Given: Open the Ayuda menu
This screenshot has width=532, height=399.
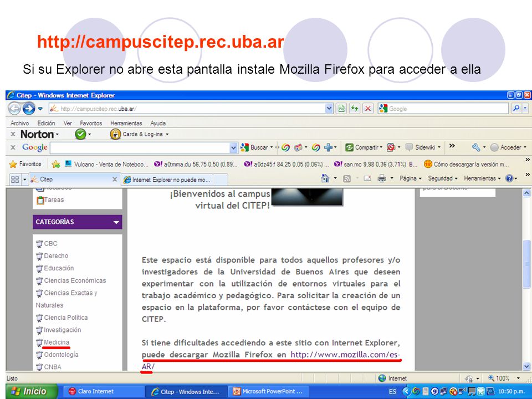Looking at the screenshot, I should 158,123.
